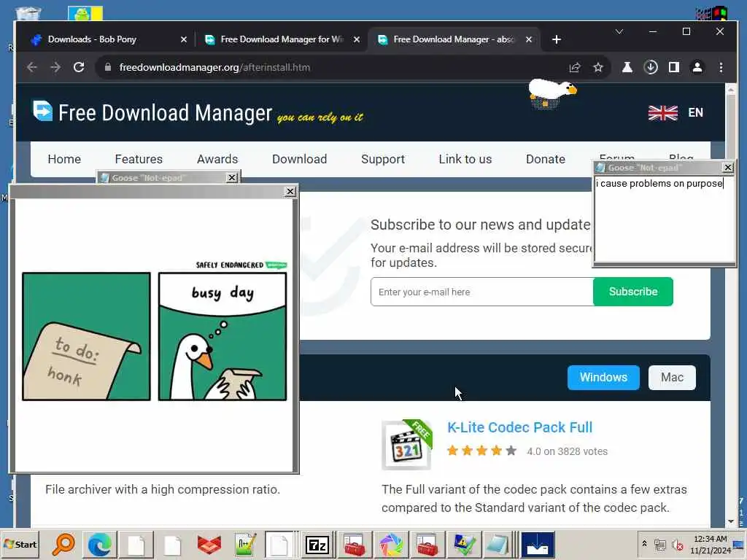Image resolution: width=747 pixels, height=560 pixels.
Task: Click the K-Lite Codec Pack 321 icon
Action: click(407, 446)
